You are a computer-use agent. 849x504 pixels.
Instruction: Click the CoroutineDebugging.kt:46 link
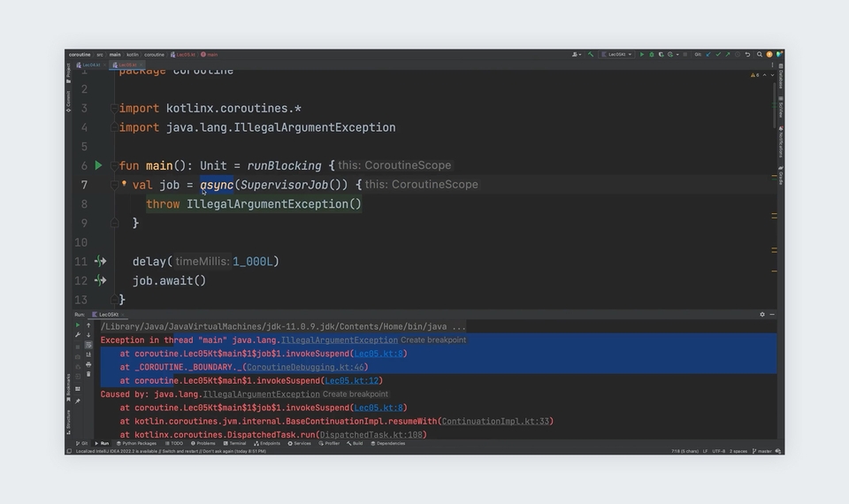point(305,367)
